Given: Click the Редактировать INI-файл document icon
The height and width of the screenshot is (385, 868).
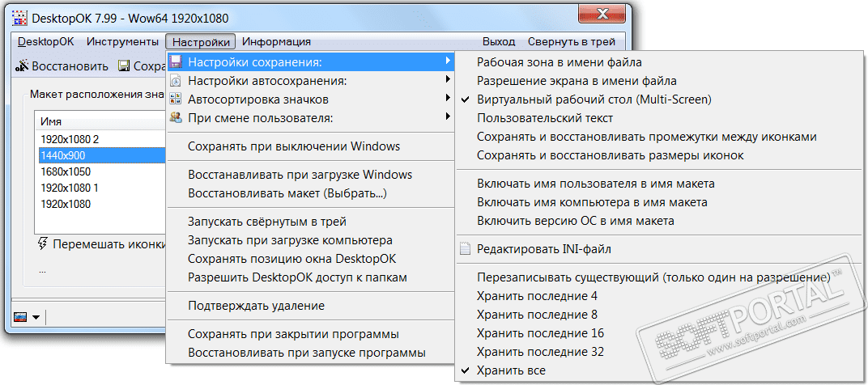Looking at the screenshot, I should click(x=465, y=249).
